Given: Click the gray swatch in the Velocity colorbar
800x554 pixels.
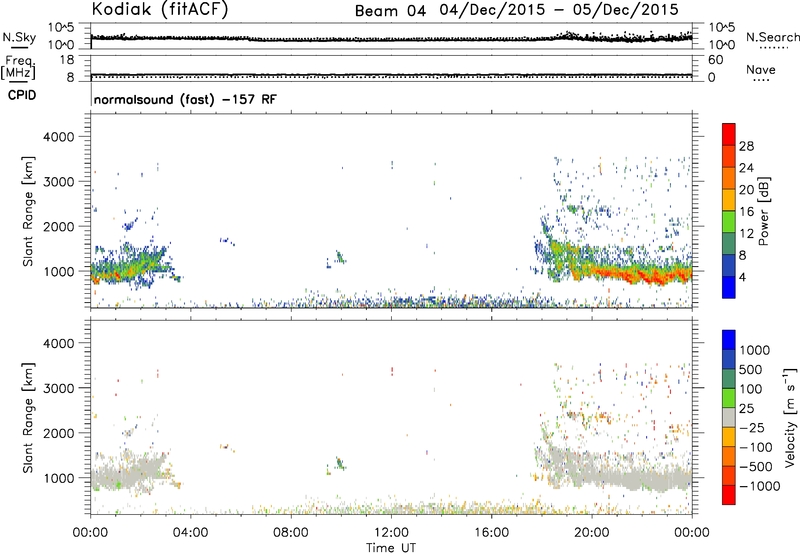Looking at the screenshot, I should 729,418.
